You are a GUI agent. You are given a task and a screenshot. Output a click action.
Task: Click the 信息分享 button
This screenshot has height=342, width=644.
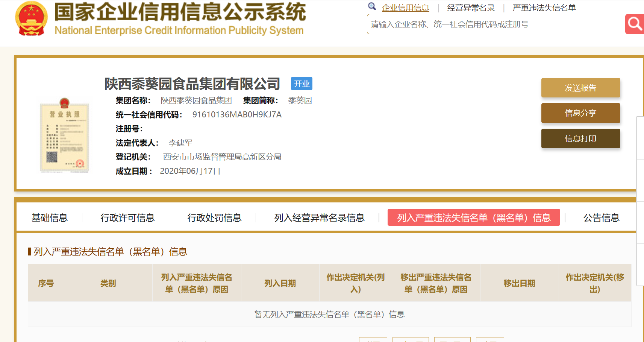pos(580,113)
